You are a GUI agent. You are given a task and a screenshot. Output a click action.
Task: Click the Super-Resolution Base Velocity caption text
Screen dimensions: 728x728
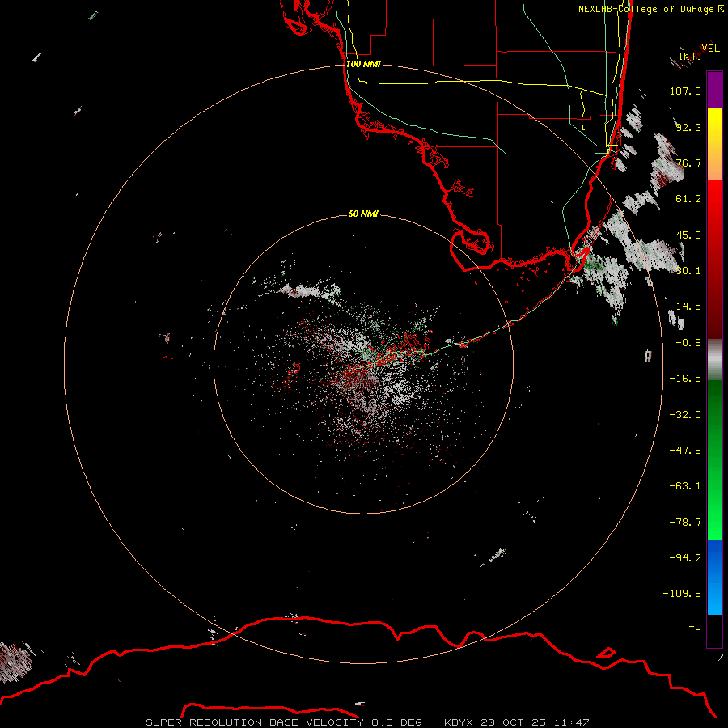coord(367,722)
